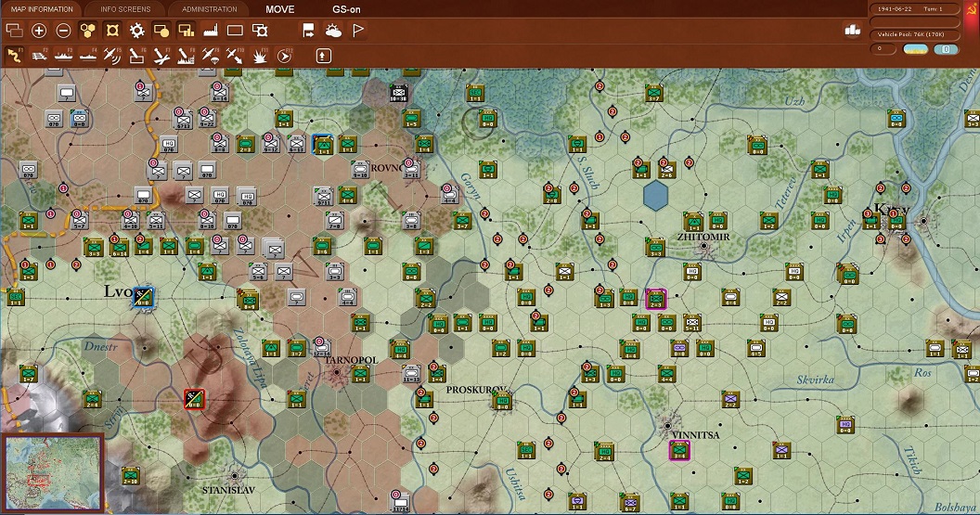This screenshot has width=980, height=515.
Task: Select the magenta-outlined unit south of Vinnitsa label
Action: (679, 451)
